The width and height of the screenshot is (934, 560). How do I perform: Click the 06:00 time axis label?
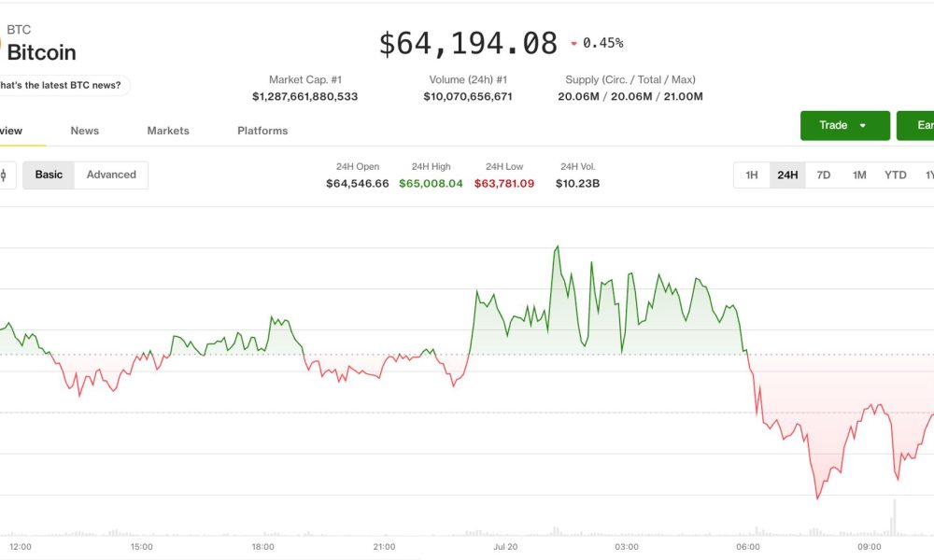(x=748, y=547)
